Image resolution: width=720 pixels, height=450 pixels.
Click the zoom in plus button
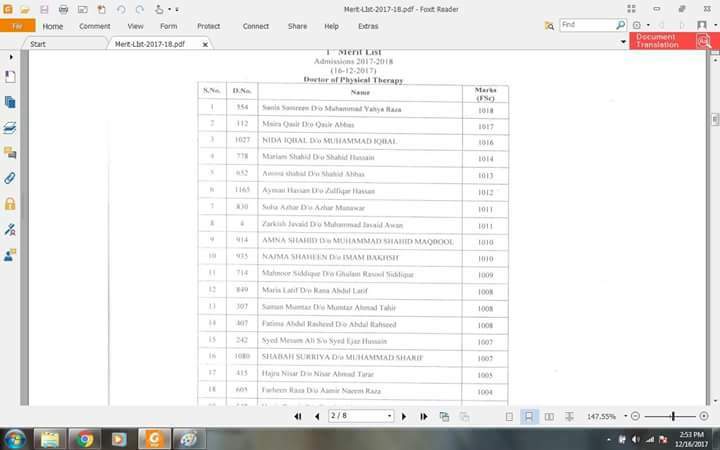704,416
